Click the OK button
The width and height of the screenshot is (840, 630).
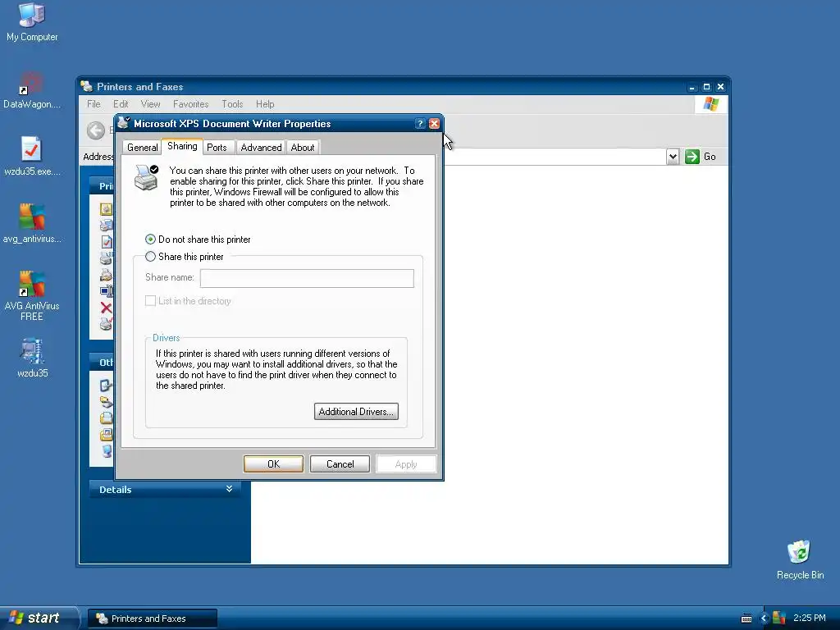pos(273,464)
